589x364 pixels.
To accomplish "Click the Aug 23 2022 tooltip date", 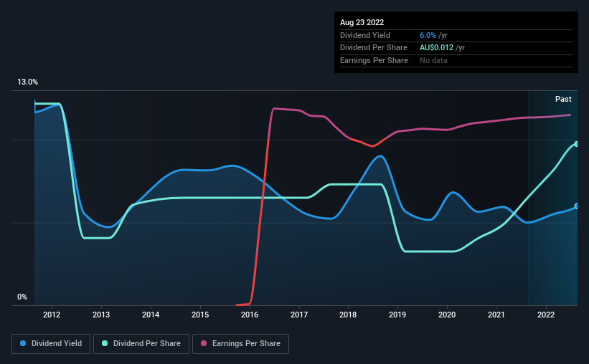I will tap(362, 22).
